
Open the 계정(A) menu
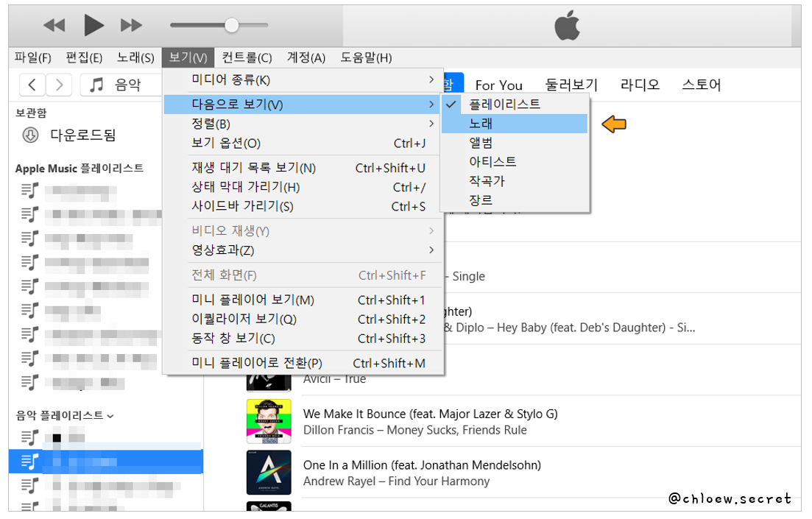click(x=306, y=57)
